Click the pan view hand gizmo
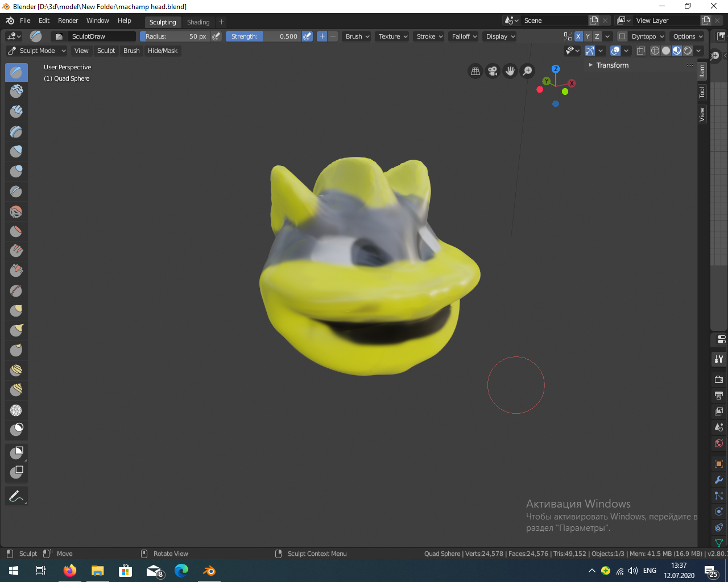The image size is (728, 582). coord(510,71)
